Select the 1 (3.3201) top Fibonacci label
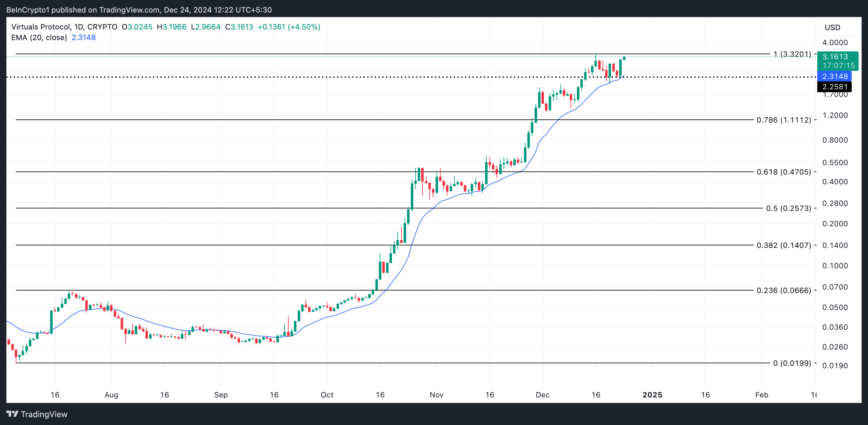Viewport: 868px width, 425px height. coord(792,54)
